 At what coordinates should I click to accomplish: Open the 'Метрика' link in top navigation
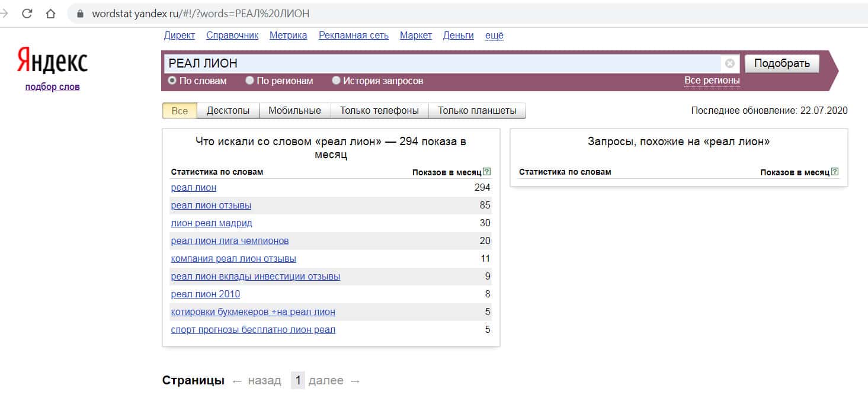pos(288,36)
